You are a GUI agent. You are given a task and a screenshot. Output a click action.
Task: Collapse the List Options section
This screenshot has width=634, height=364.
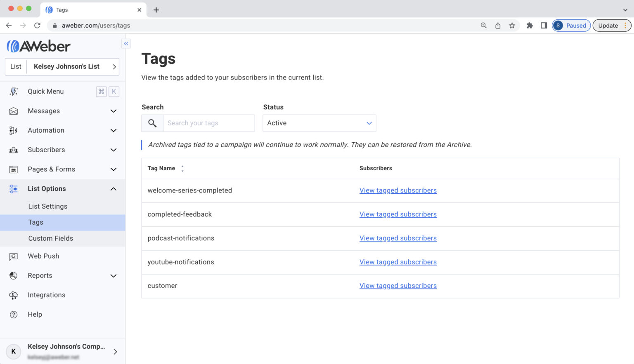tap(113, 188)
